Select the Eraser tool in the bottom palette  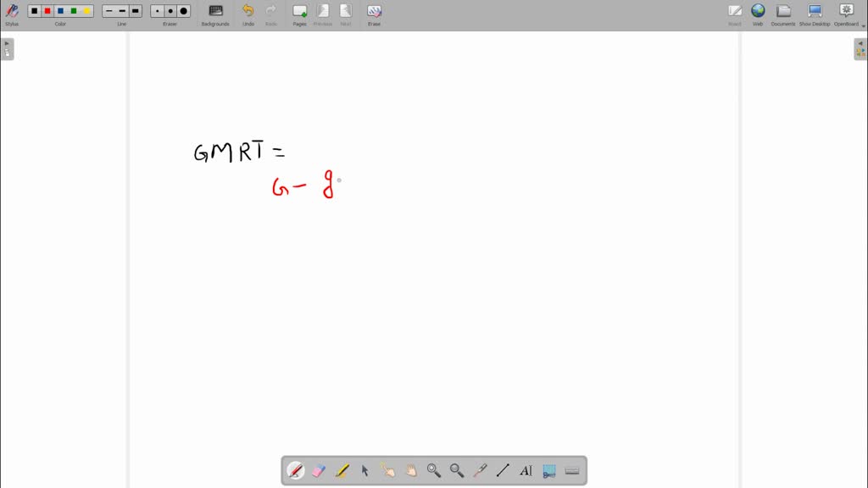(319, 471)
